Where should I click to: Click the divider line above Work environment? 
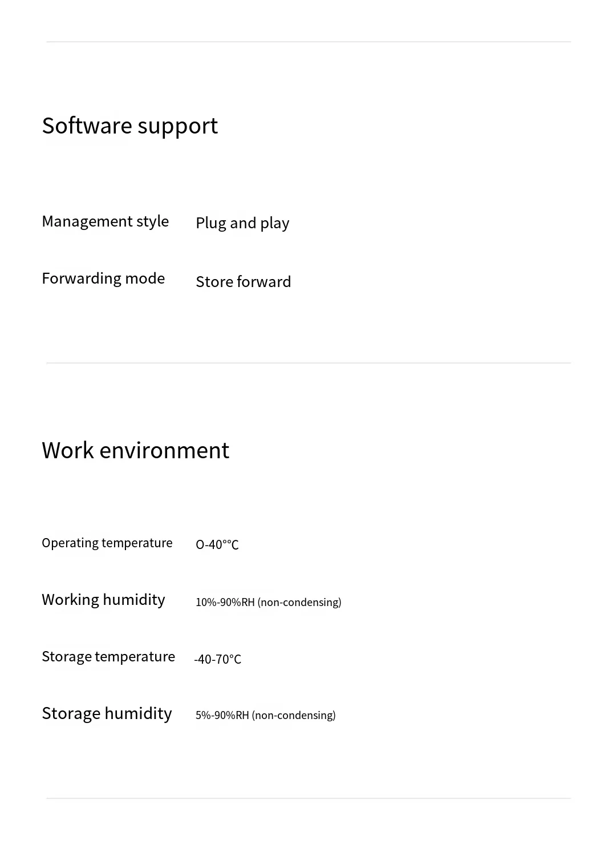(x=308, y=363)
